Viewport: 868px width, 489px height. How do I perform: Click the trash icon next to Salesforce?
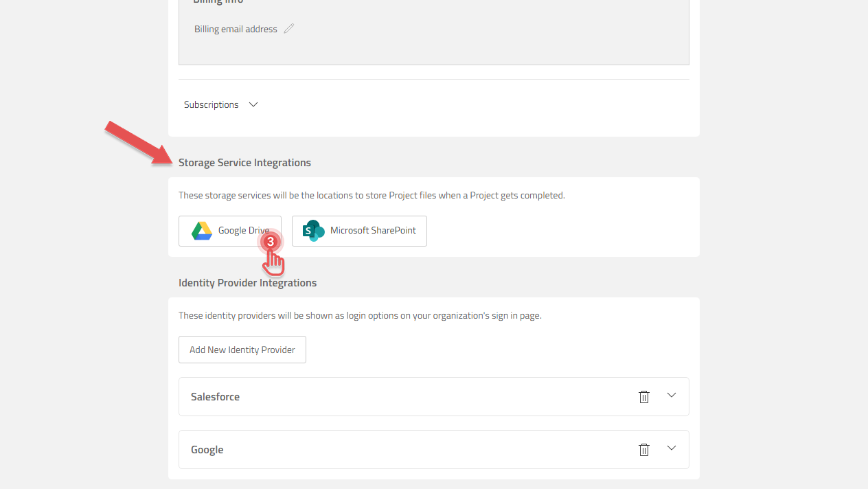(643, 396)
